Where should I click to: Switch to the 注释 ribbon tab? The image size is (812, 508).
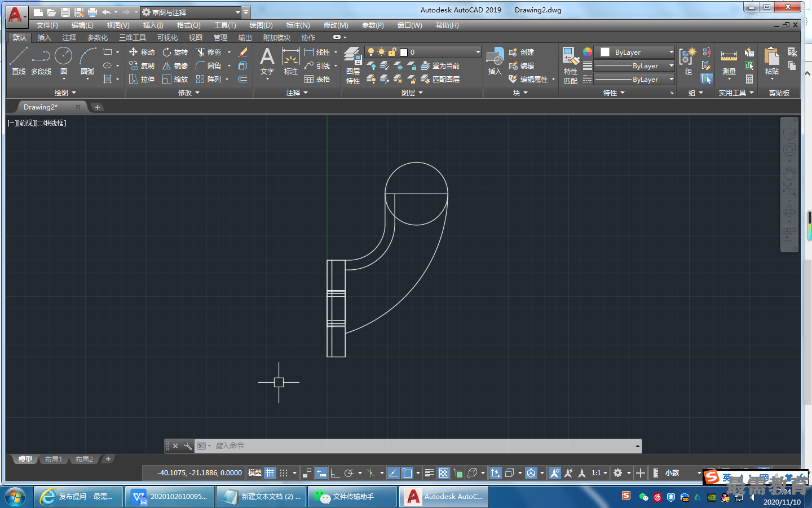(69, 38)
